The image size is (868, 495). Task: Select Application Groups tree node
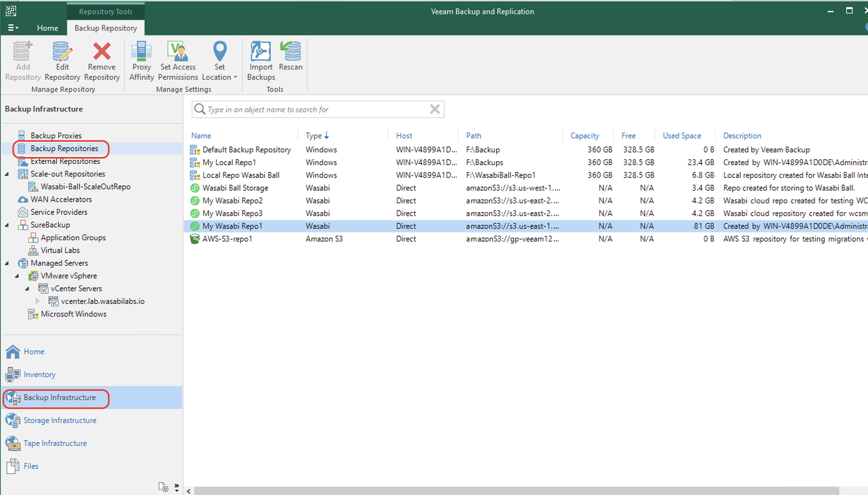coord(73,237)
